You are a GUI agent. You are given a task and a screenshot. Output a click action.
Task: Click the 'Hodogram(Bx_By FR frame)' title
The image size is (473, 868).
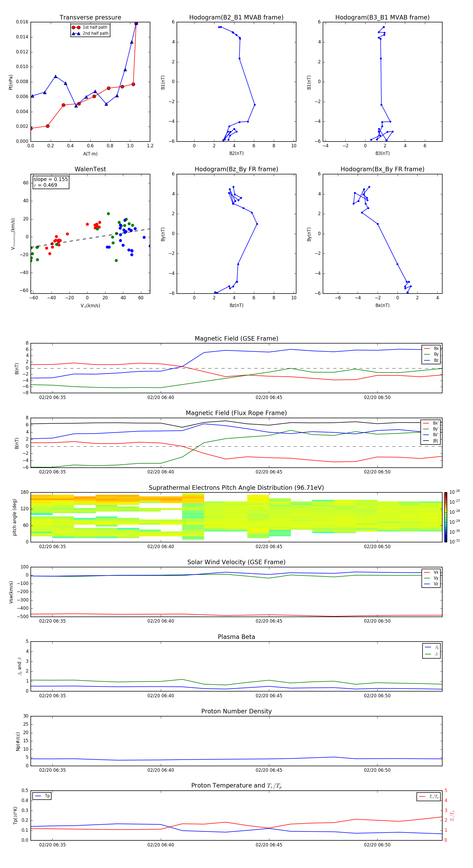point(382,169)
